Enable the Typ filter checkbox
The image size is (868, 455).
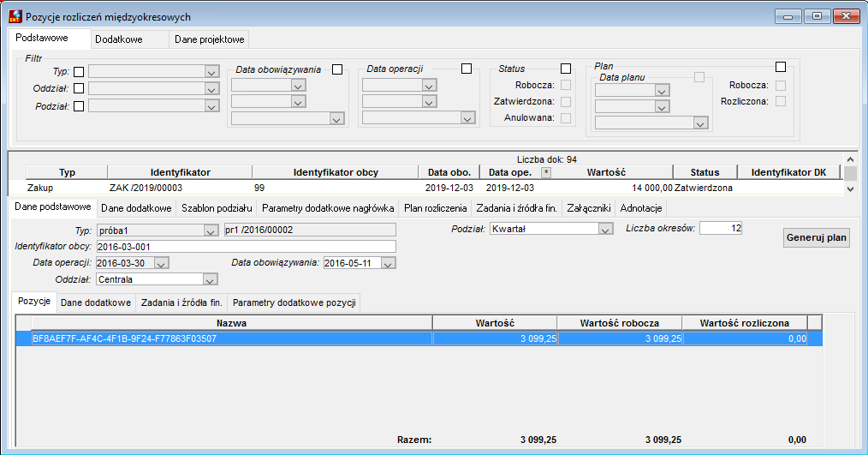click(79, 72)
